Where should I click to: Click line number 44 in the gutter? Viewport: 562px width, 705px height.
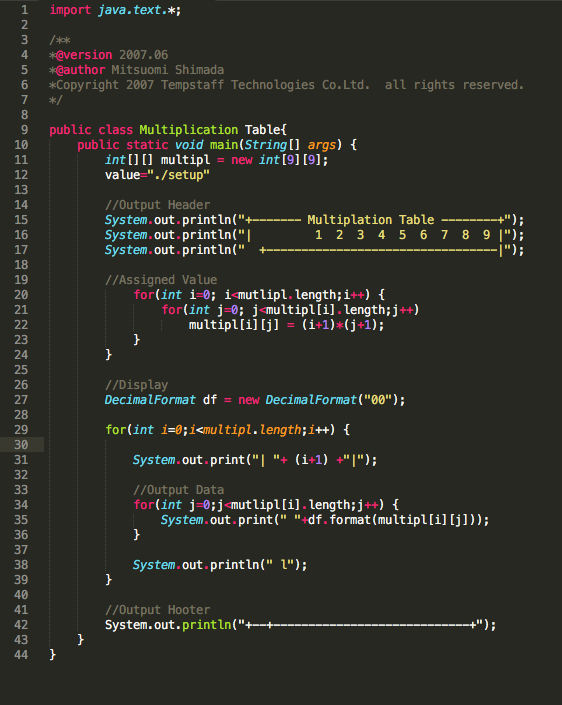point(21,655)
